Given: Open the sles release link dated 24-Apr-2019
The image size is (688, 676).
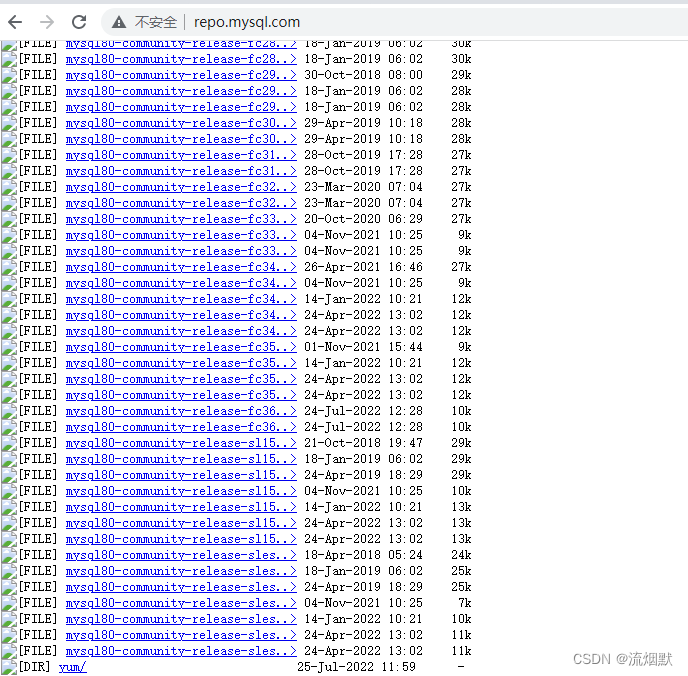Looking at the screenshot, I should (x=181, y=587).
